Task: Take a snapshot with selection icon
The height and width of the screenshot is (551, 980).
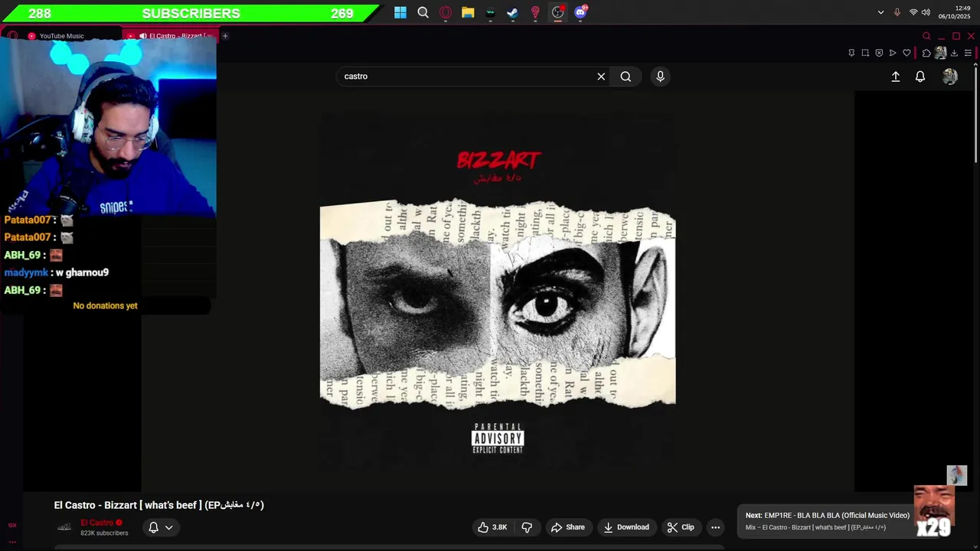Action: pyautogui.click(x=865, y=53)
